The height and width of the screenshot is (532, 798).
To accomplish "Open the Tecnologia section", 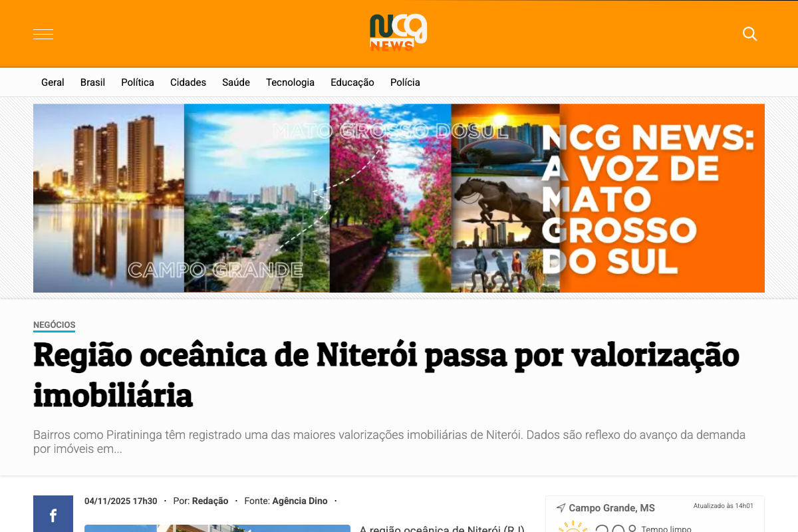I will tap(290, 82).
